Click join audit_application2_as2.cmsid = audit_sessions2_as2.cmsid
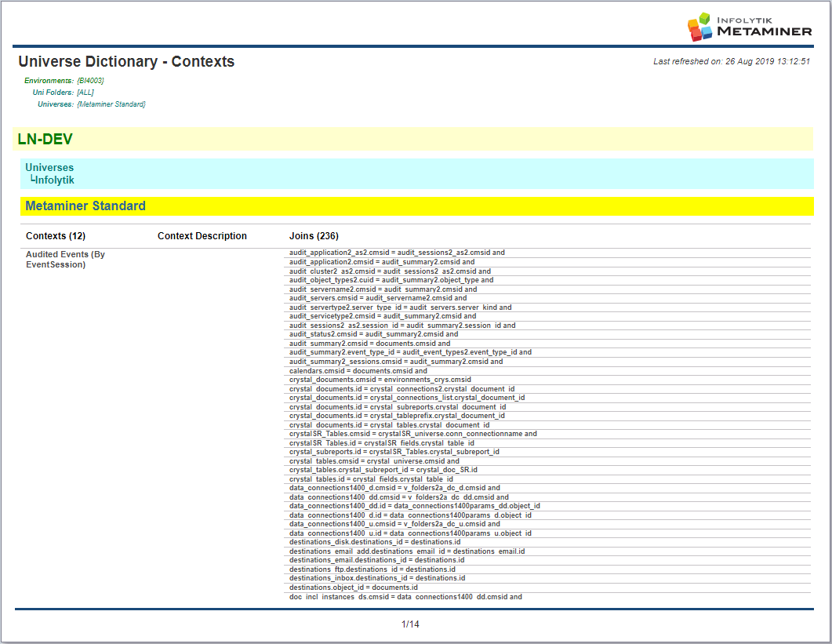 (x=397, y=253)
